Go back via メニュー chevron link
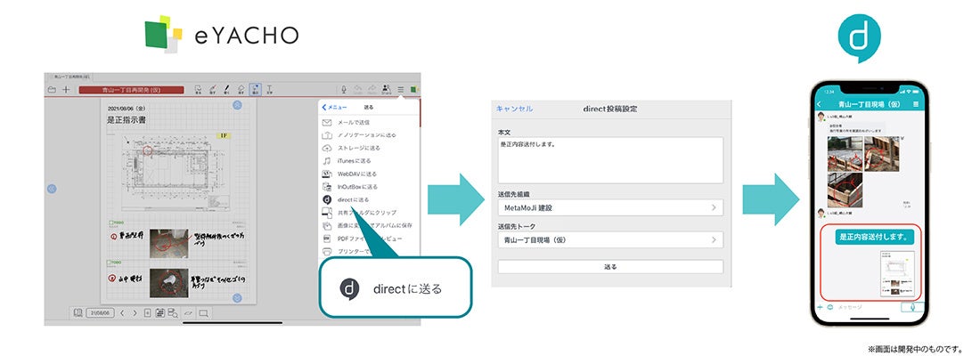This screenshot has width=980, height=356. tap(334, 108)
